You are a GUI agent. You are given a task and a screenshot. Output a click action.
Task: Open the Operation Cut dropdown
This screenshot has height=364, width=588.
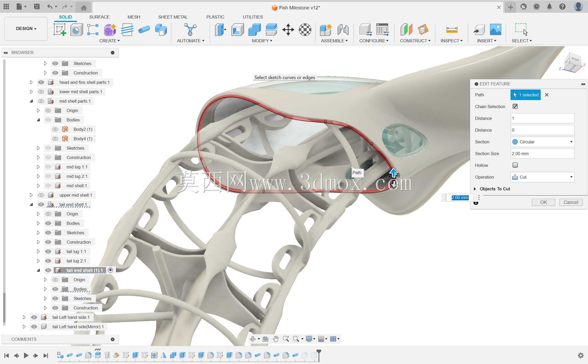pyautogui.click(x=542, y=177)
